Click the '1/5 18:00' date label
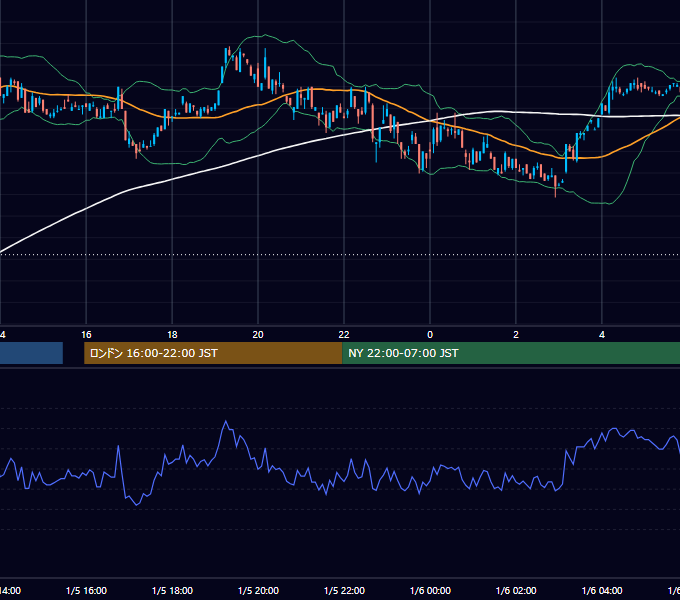Image resolution: width=680 pixels, height=600 pixels. [172, 590]
